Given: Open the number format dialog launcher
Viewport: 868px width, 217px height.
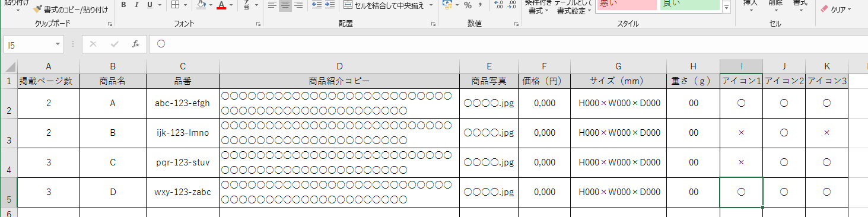Looking at the screenshot, I should pyautogui.click(x=516, y=24).
